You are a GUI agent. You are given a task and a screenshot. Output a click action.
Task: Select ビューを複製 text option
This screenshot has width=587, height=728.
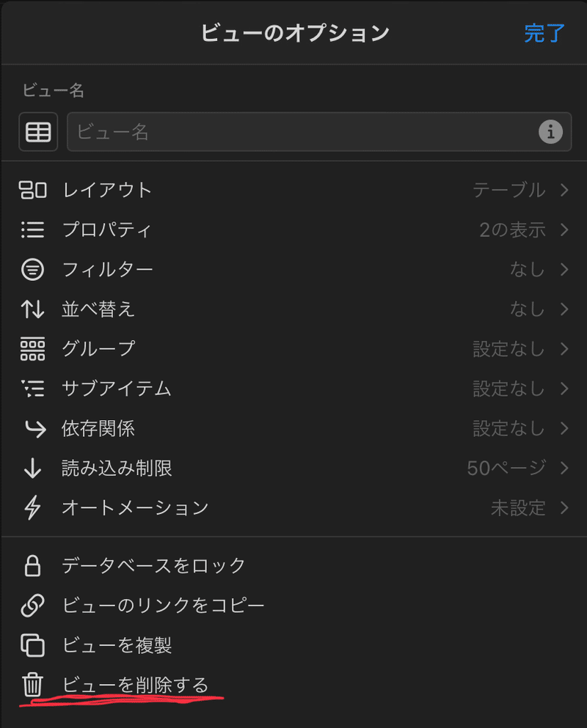[x=117, y=645]
